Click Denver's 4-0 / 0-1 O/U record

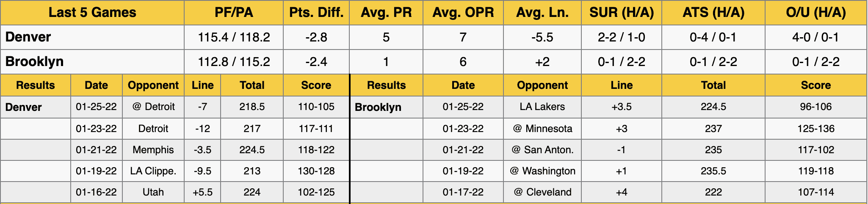tap(815, 37)
